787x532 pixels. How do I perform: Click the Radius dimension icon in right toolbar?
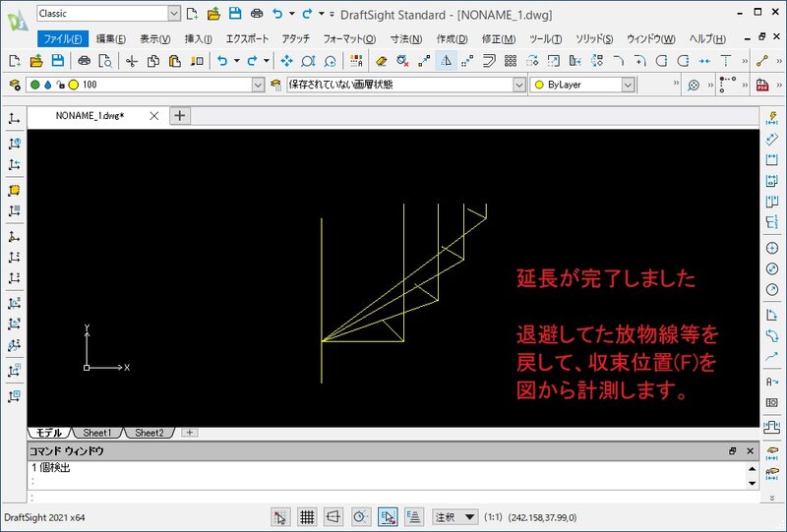click(772, 289)
